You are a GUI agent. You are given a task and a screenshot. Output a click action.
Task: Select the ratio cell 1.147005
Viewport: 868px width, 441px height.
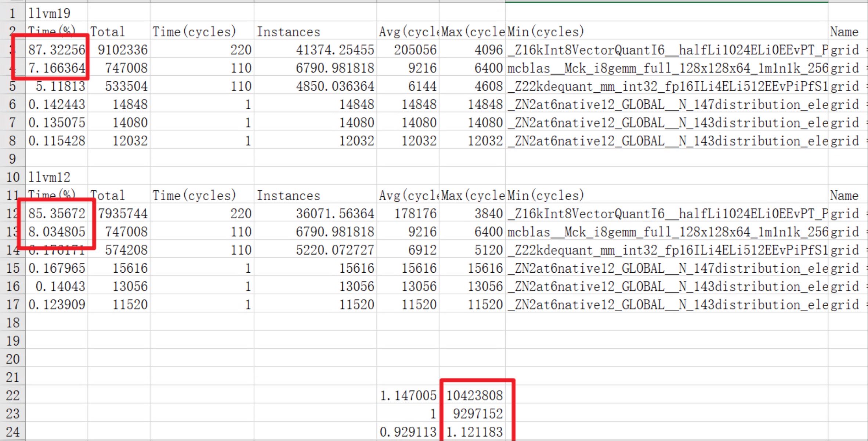point(408,395)
